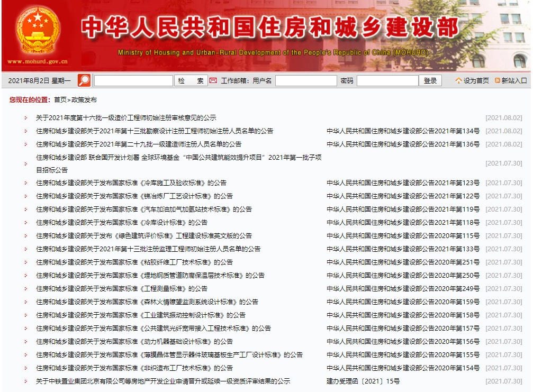Viewport: 533px width, 392px height.
Task: Click document number 2020年第249号
Action: (403, 289)
